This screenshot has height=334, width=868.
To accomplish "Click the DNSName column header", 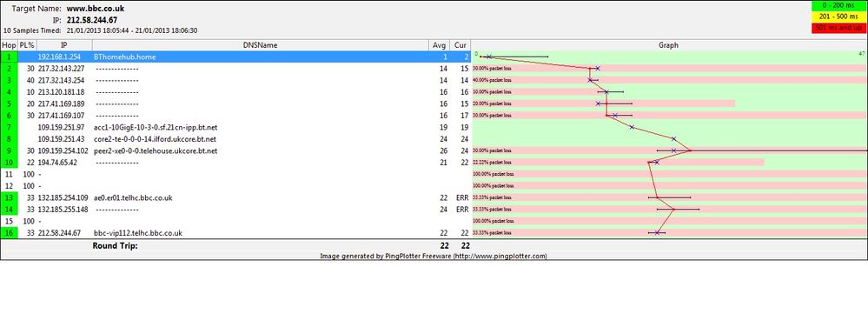I will (260, 45).
